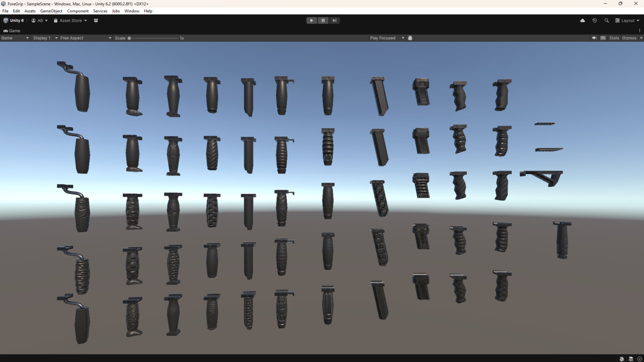The width and height of the screenshot is (644, 362).
Task: Open the Gizmos dropdown
Action: [629, 38]
